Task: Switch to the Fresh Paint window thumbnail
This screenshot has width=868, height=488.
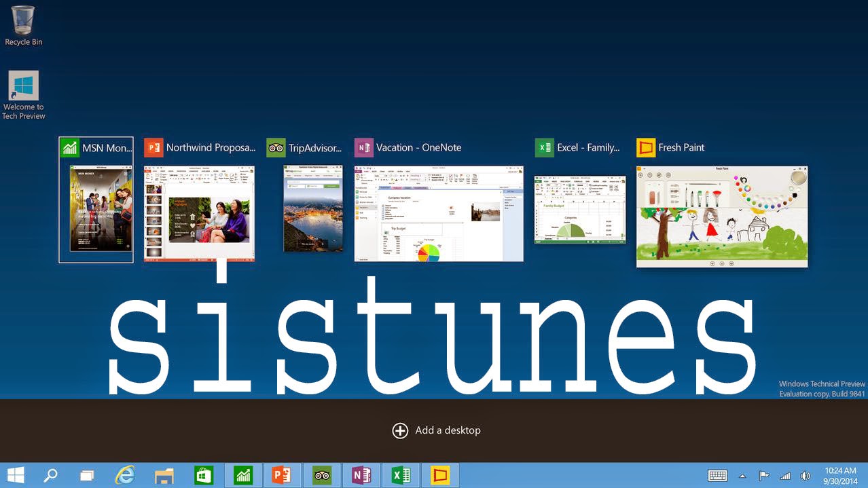Action: tap(722, 216)
